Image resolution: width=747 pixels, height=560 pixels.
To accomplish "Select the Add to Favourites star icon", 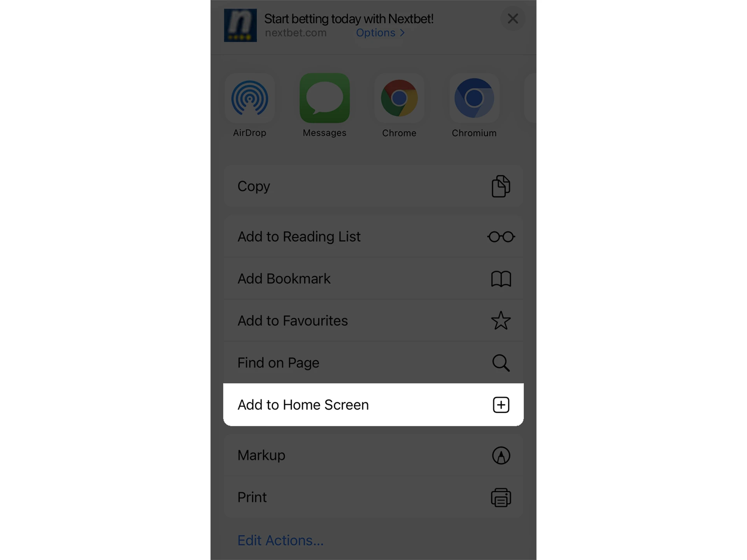I will pos(501,320).
